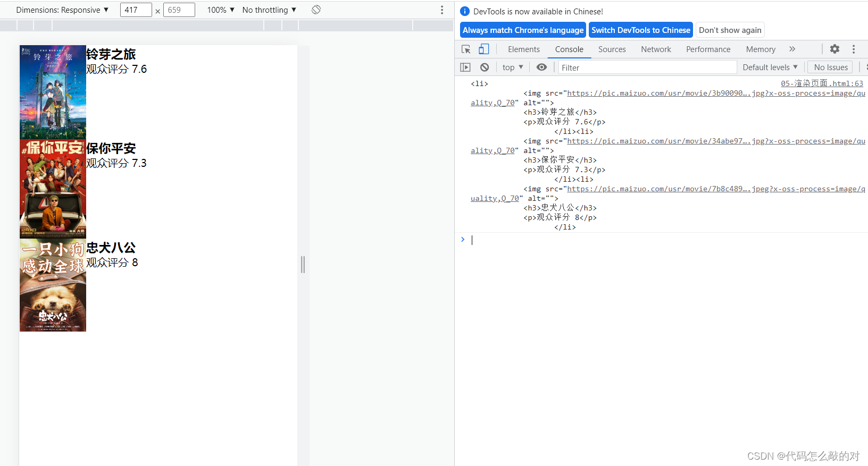
Task: Click the 观众评分 7.6 rating text
Action: pos(116,69)
